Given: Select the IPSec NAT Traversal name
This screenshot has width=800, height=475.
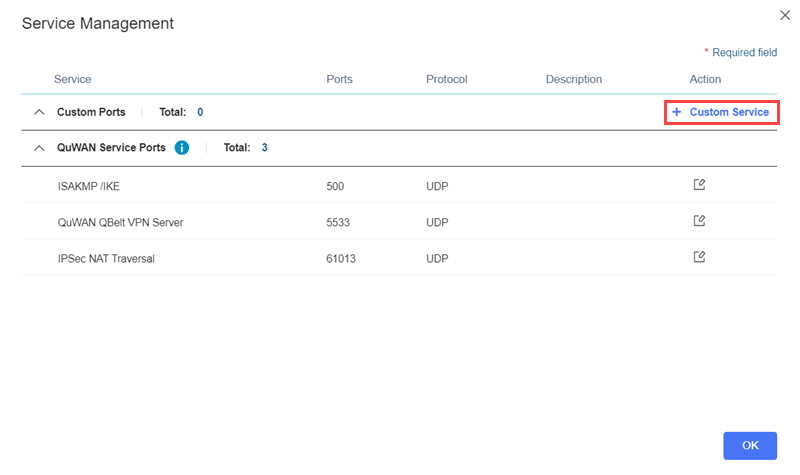Looking at the screenshot, I should [106, 258].
